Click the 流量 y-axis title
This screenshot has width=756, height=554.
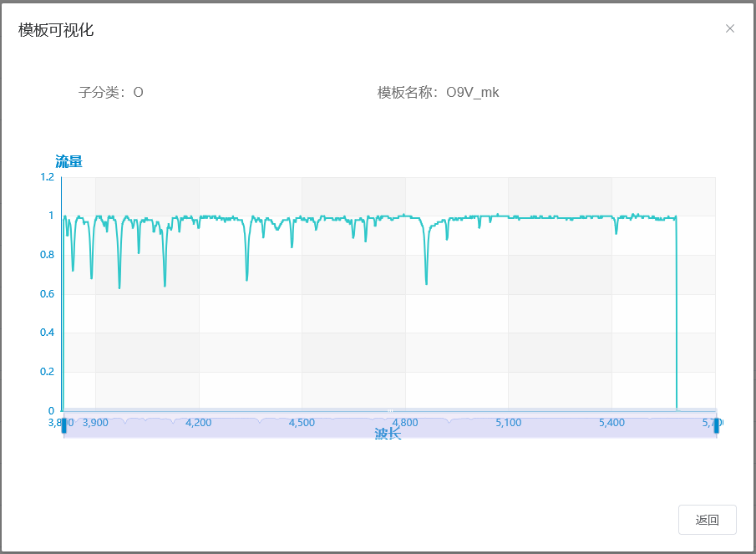point(68,161)
